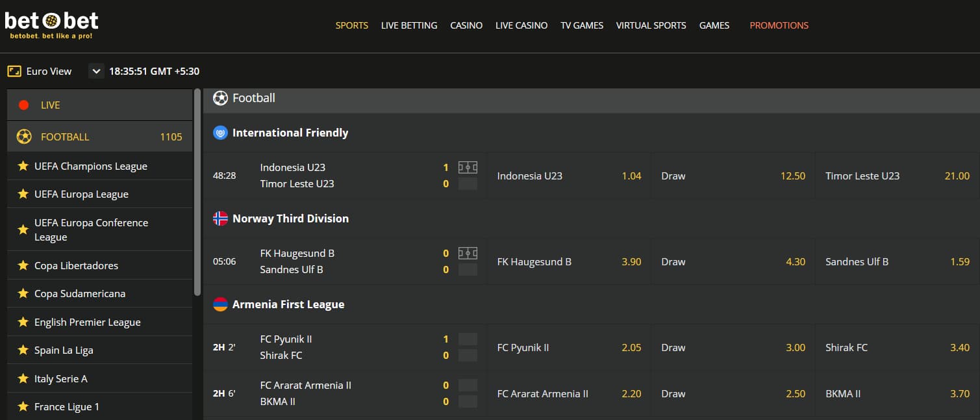Open the FC Pyunik II vs Shirak FC match
The height and width of the screenshot is (420, 980).
pyautogui.click(x=286, y=347)
